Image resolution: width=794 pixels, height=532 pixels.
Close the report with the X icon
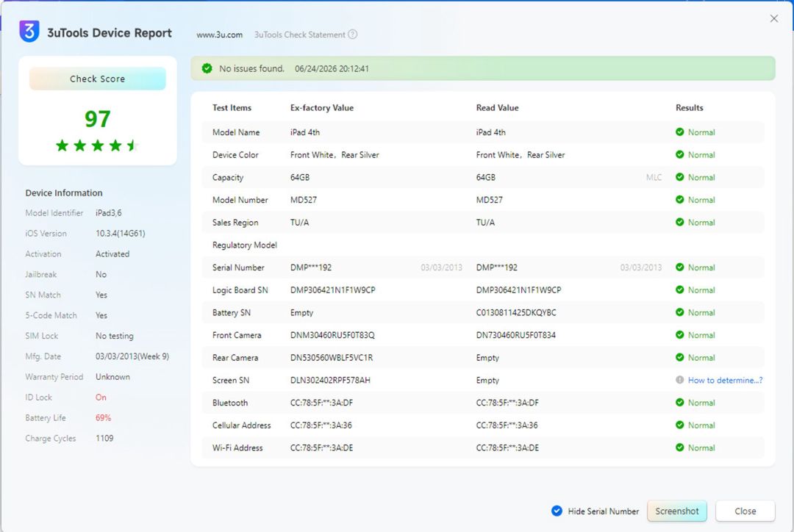tap(773, 18)
